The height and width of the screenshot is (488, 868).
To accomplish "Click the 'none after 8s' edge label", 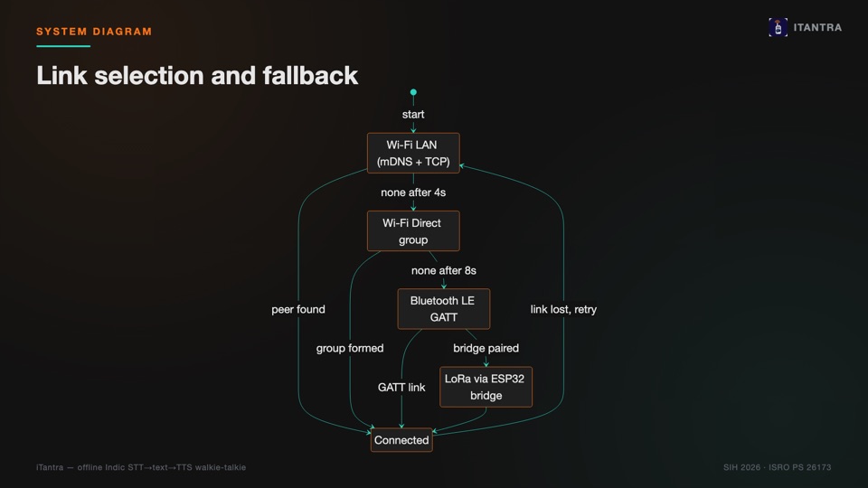I will click(443, 270).
